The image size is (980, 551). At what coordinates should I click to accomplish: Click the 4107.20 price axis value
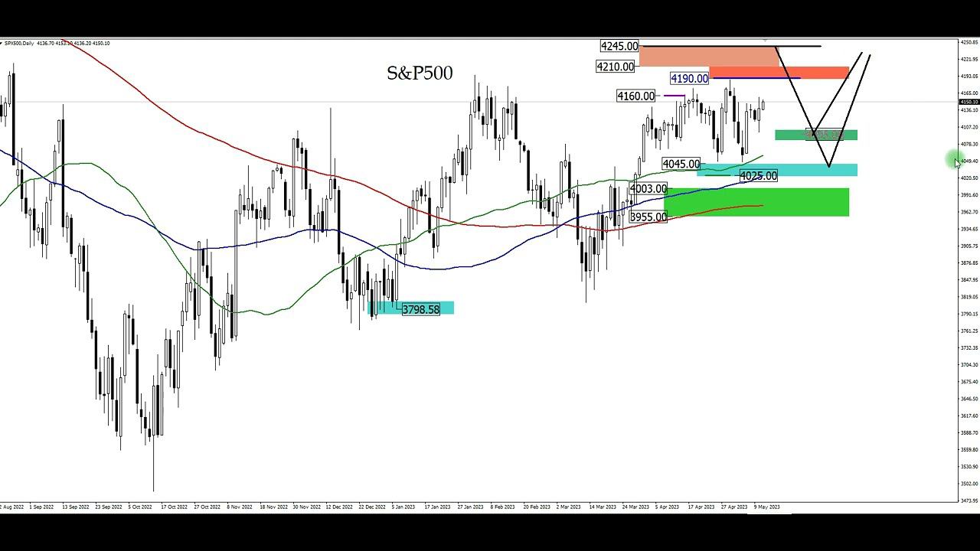[x=969, y=127]
